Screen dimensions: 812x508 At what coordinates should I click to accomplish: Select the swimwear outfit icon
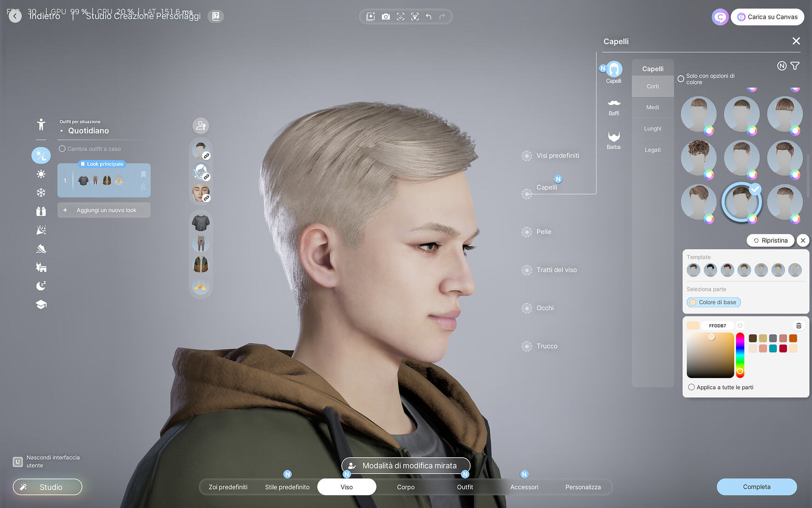[x=41, y=267]
